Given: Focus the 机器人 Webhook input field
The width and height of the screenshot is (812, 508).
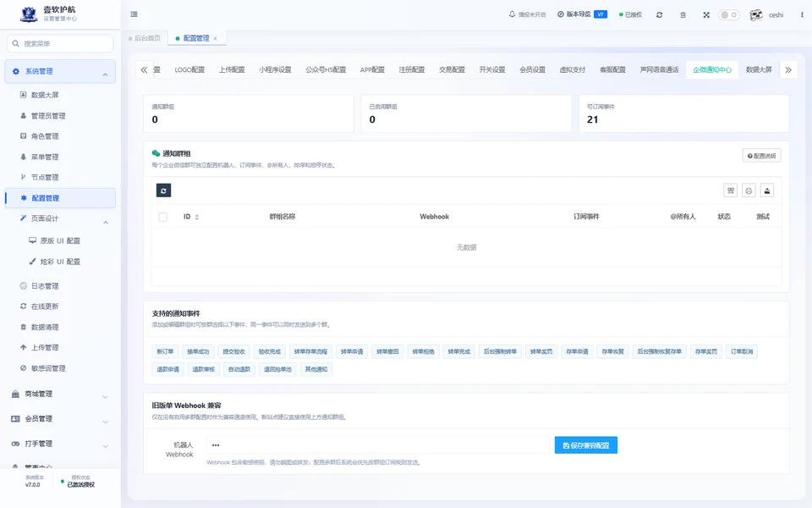Looking at the screenshot, I should click(377, 445).
